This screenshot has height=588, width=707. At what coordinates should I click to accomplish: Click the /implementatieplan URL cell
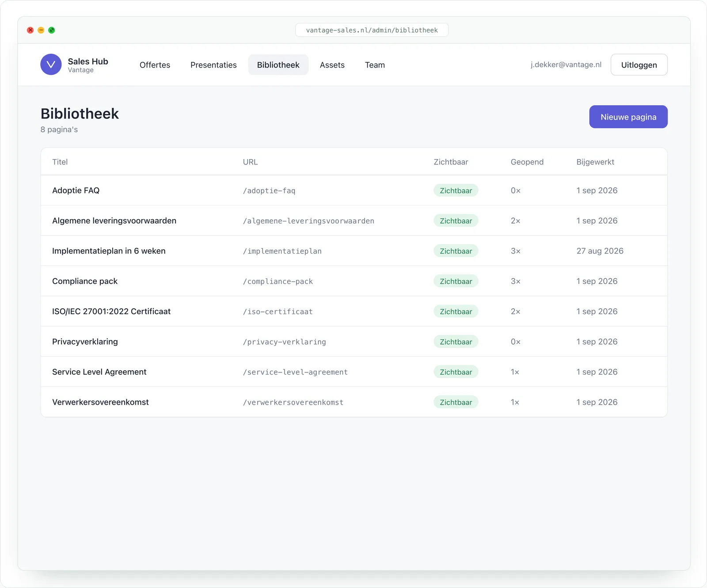point(282,251)
